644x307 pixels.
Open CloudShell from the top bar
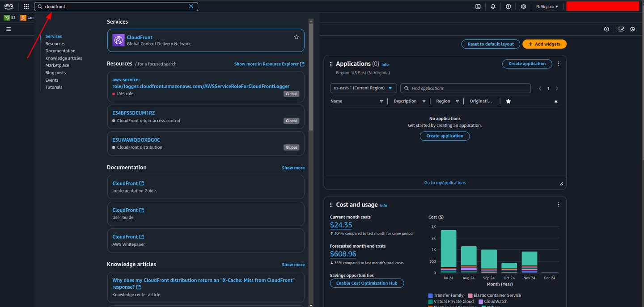pos(478,6)
